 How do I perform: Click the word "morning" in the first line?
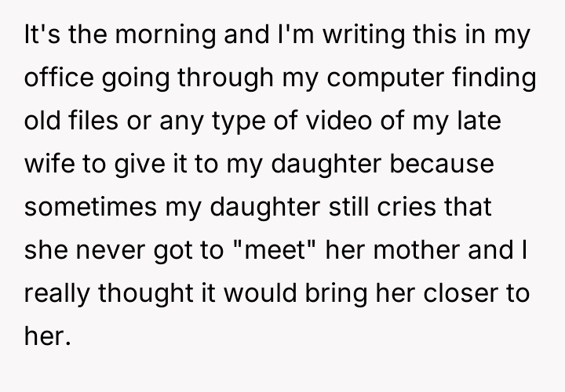click(139, 37)
